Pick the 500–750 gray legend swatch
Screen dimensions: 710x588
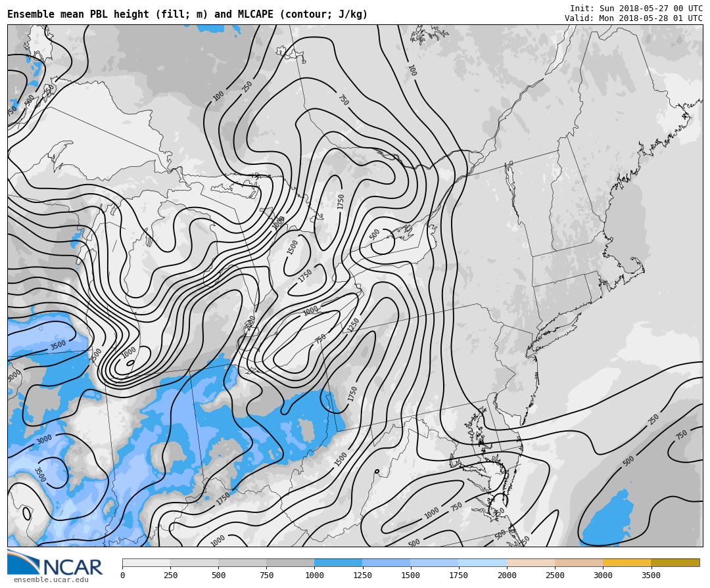pyautogui.click(x=242, y=562)
